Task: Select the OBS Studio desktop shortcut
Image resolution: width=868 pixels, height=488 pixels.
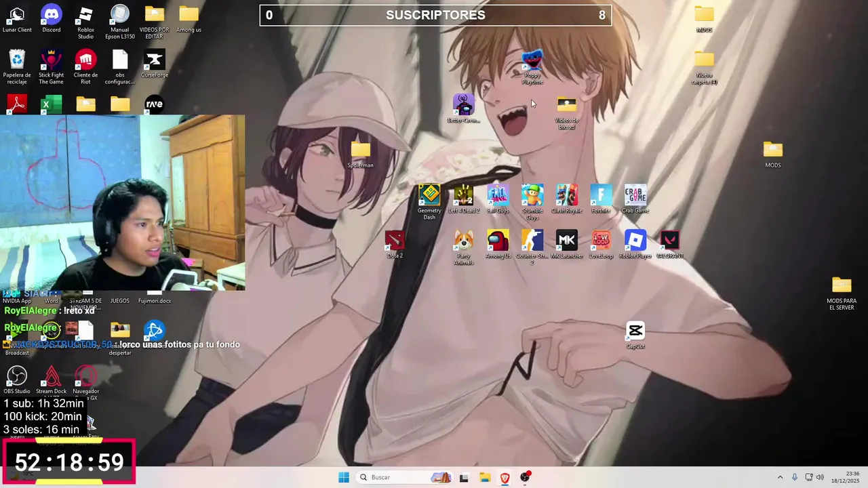Action: pyautogui.click(x=17, y=380)
